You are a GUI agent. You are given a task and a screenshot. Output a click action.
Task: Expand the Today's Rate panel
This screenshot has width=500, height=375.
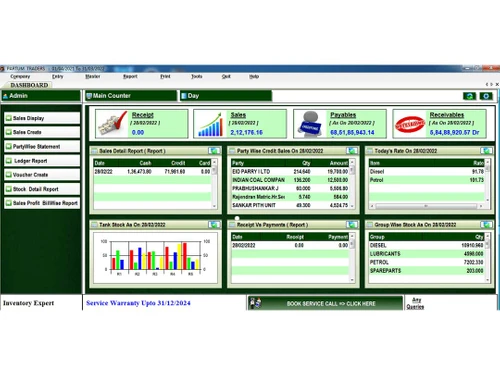tap(486, 151)
